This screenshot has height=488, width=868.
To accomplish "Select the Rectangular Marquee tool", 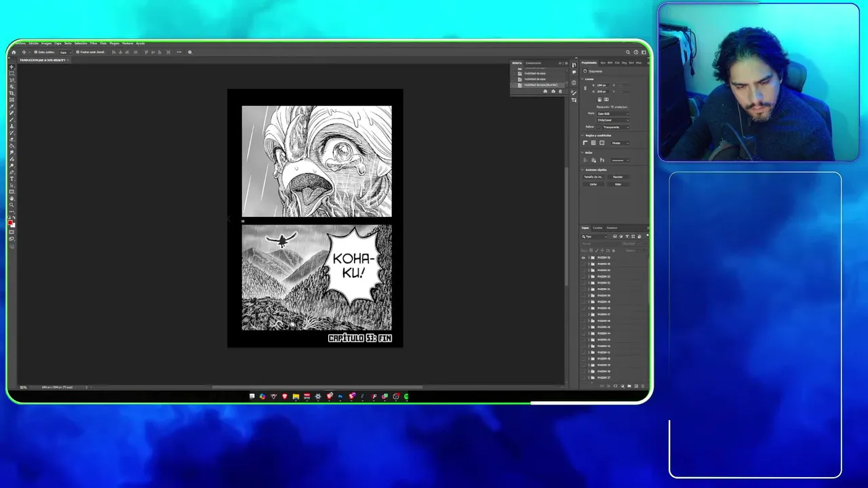I will click(12, 73).
